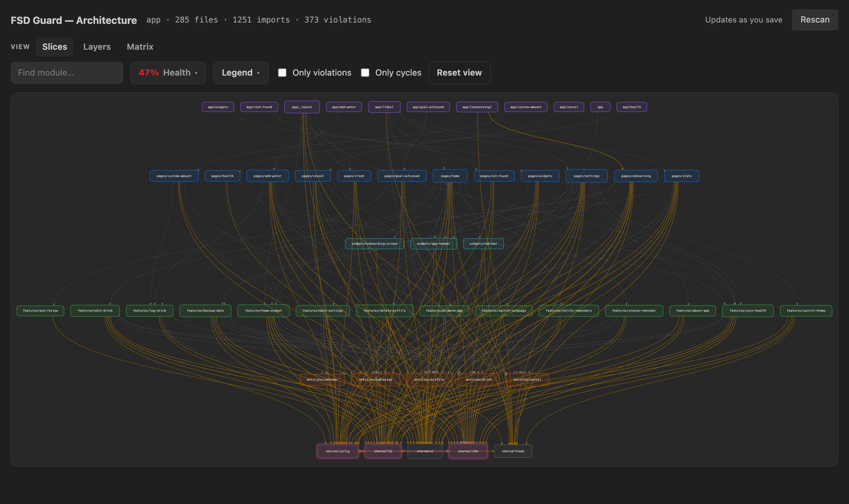This screenshot has height=504, width=849.
Task: Select the features/about-app node
Action: pyautogui.click(x=692, y=311)
